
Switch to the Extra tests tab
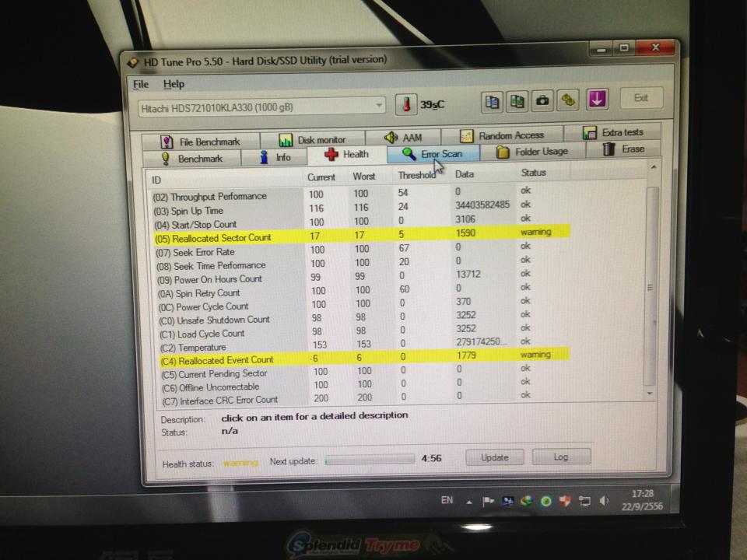pyautogui.click(x=612, y=132)
